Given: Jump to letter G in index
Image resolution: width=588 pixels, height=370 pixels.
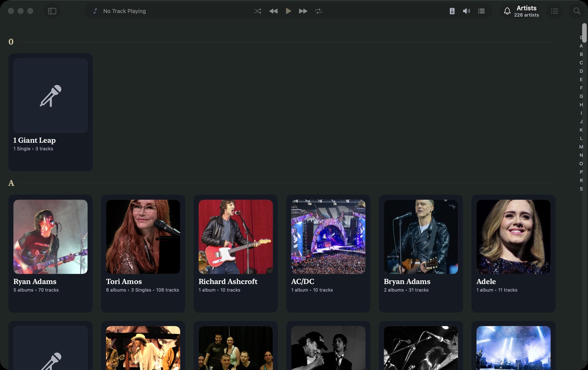Looking at the screenshot, I should point(581,96).
